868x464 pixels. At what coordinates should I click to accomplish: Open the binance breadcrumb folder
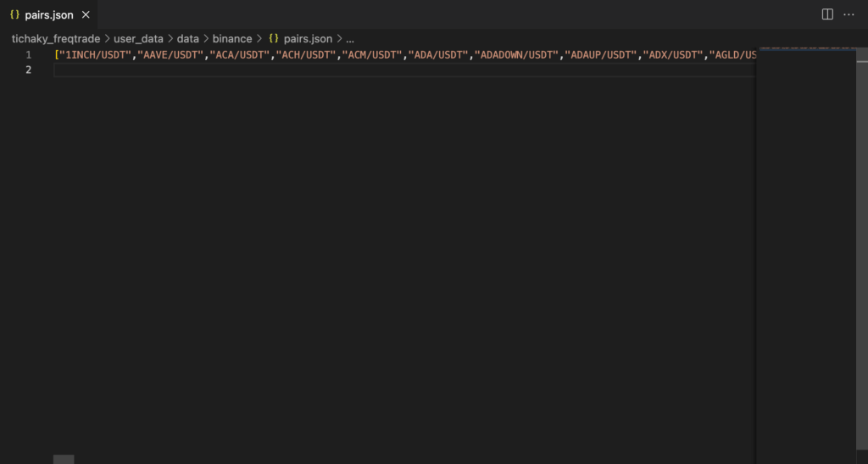pos(232,39)
